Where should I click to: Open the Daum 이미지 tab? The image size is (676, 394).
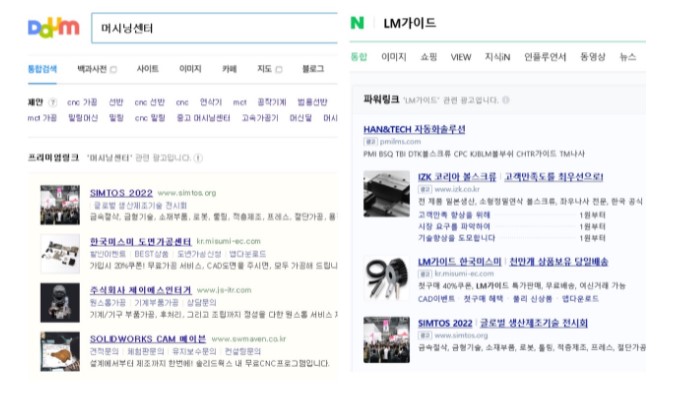(190, 69)
